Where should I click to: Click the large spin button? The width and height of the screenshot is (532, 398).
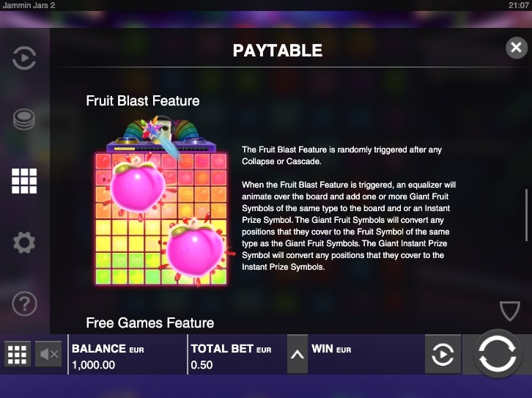tap(498, 354)
